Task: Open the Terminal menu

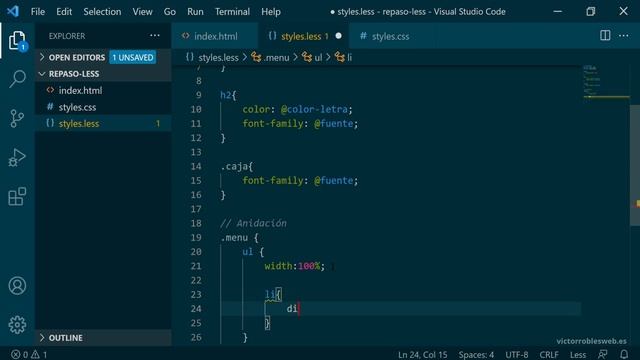Action: pyautogui.click(x=232, y=11)
